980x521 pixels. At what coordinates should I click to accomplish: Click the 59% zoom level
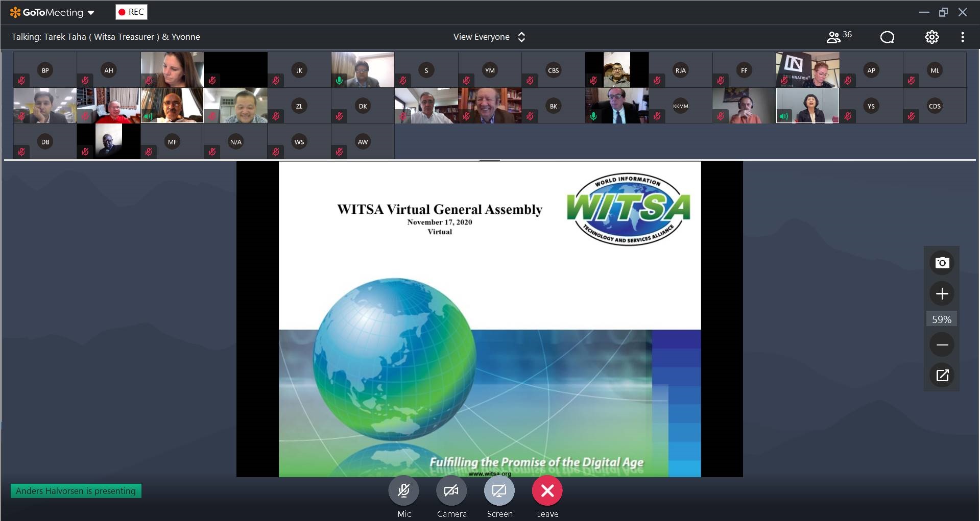point(942,319)
